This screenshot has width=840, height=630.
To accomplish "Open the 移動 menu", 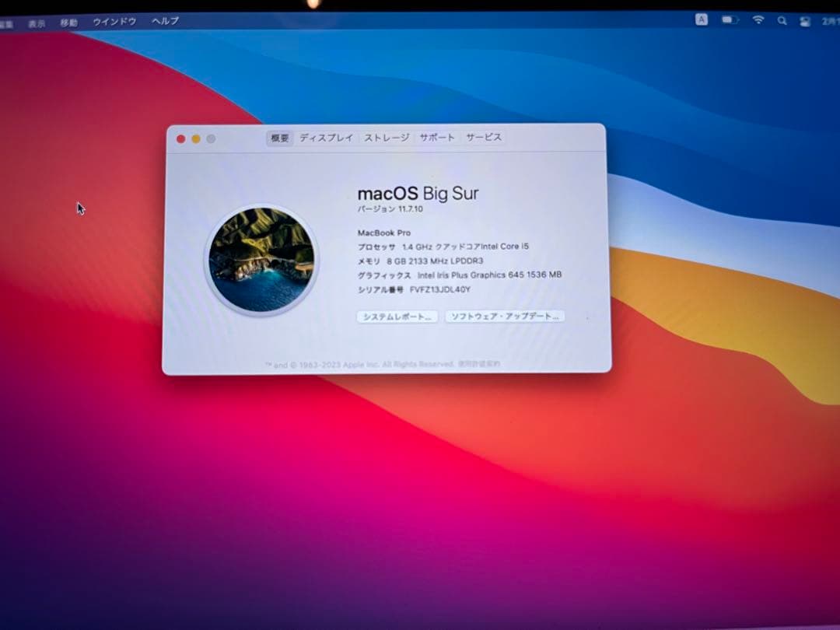I will (x=68, y=22).
